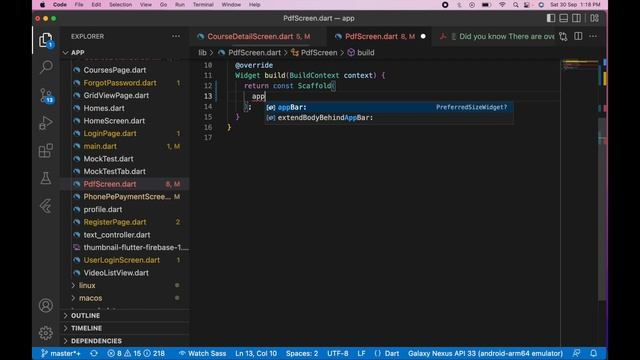640x360 pixels.
Task: Click Watch Sass in status bar
Action: 202,353
